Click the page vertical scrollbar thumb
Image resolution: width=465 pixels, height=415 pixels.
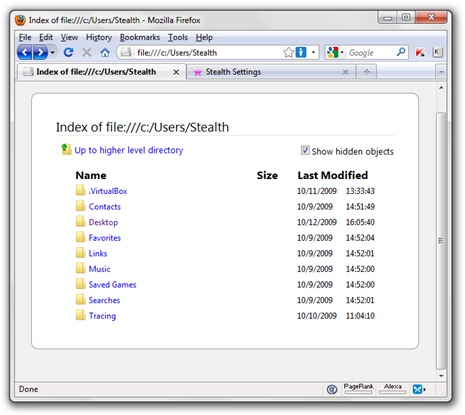(x=441, y=241)
